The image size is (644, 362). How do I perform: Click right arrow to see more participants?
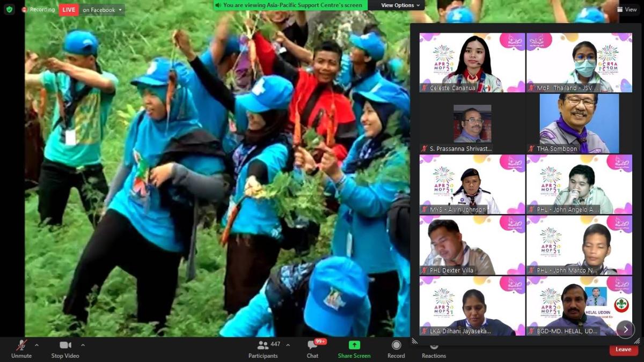(x=625, y=329)
